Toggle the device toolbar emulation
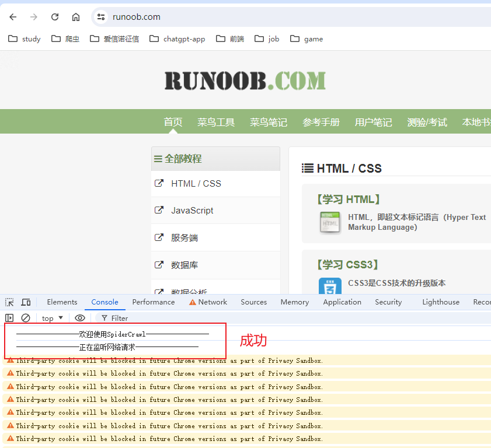The width and height of the screenshot is (491, 448). 26,302
